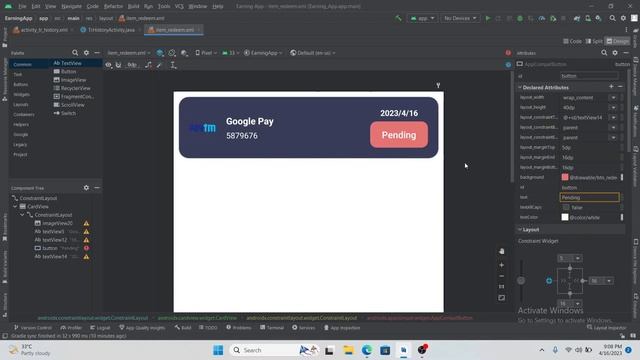The image size is (640, 360).
Task: Open the Default (en-us) locale dropdown
Action: click(x=313, y=53)
